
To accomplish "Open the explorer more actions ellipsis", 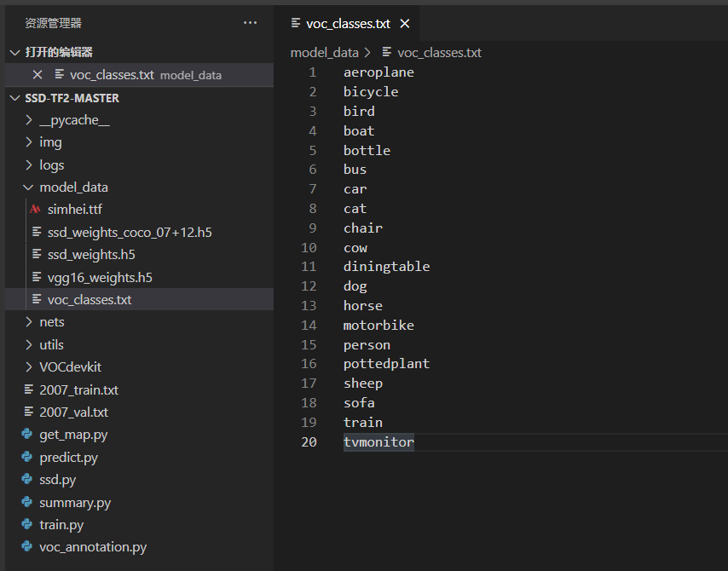I will coord(250,23).
